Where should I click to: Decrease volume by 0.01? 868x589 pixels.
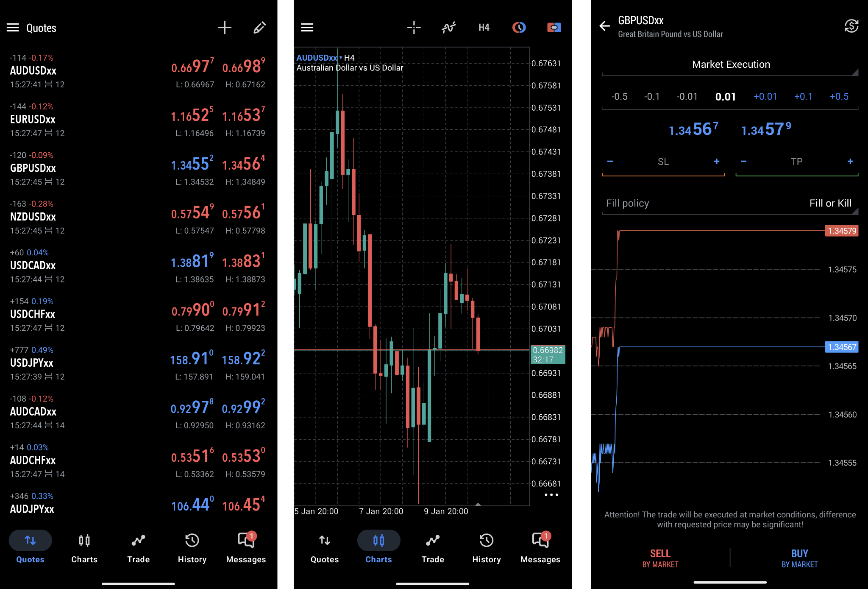pyautogui.click(x=687, y=96)
